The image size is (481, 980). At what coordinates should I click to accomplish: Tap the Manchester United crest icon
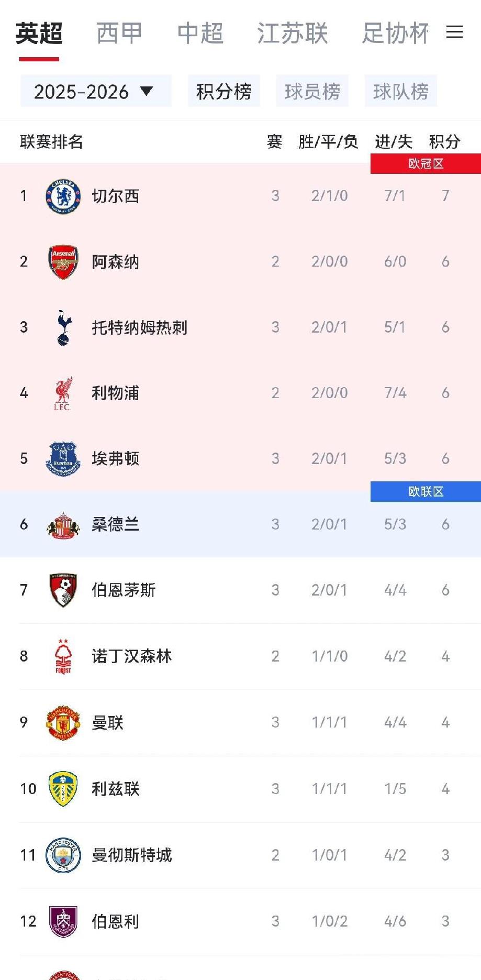(63, 722)
